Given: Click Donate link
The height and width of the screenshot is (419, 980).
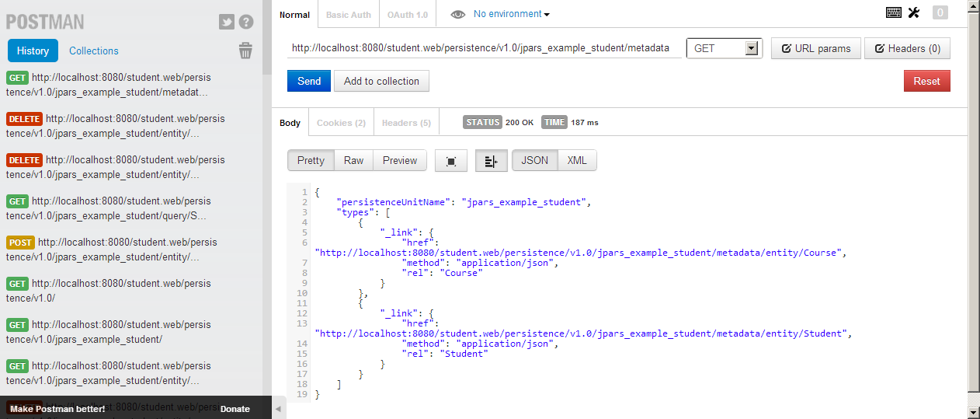Looking at the screenshot, I should click(x=235, y=409).
